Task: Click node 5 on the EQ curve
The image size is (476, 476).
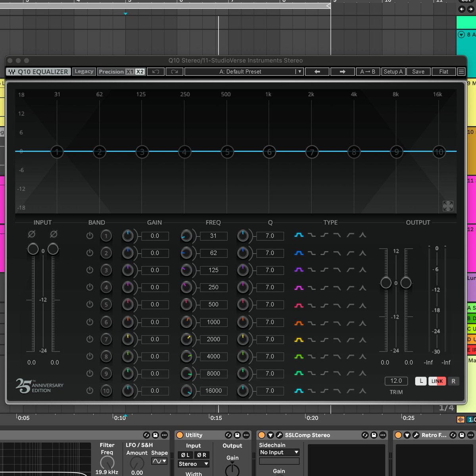Action: point(227,152)
